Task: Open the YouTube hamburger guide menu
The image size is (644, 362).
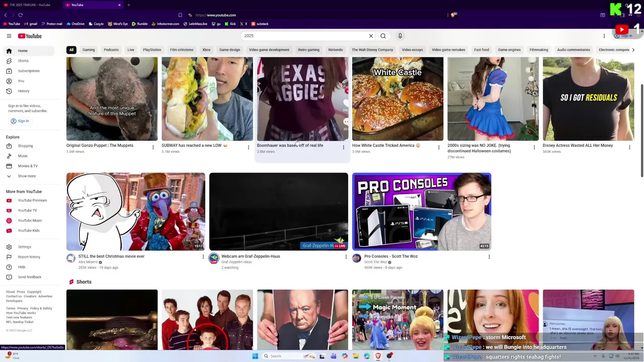Action: tap(9, 36)
